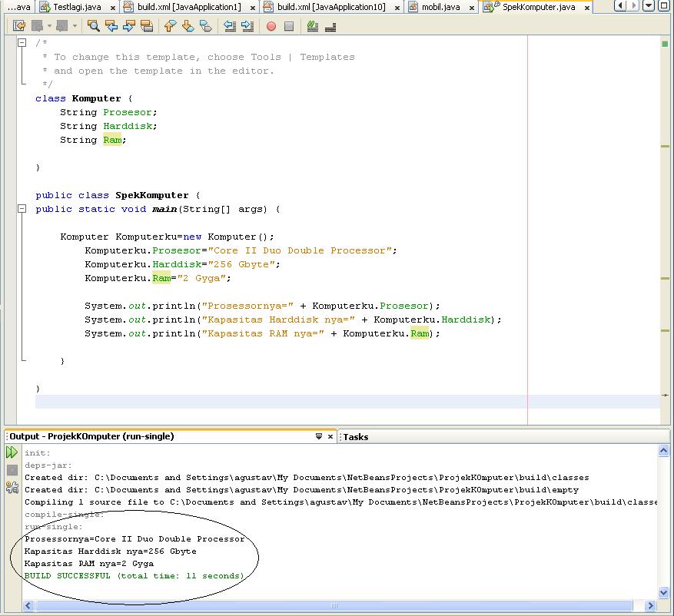Image resolution: width=674 pixels, height=616 pixels.
Task: Click the BUILD SUCCESSFUL output line
Action: point(134,575)
